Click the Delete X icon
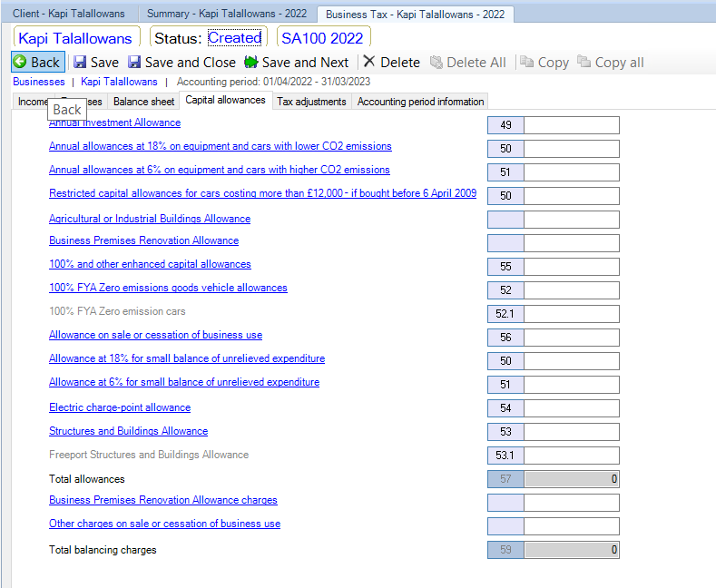The height and width of the screenshot is (588, 716). pyautogui.click(x=369, y=61)
